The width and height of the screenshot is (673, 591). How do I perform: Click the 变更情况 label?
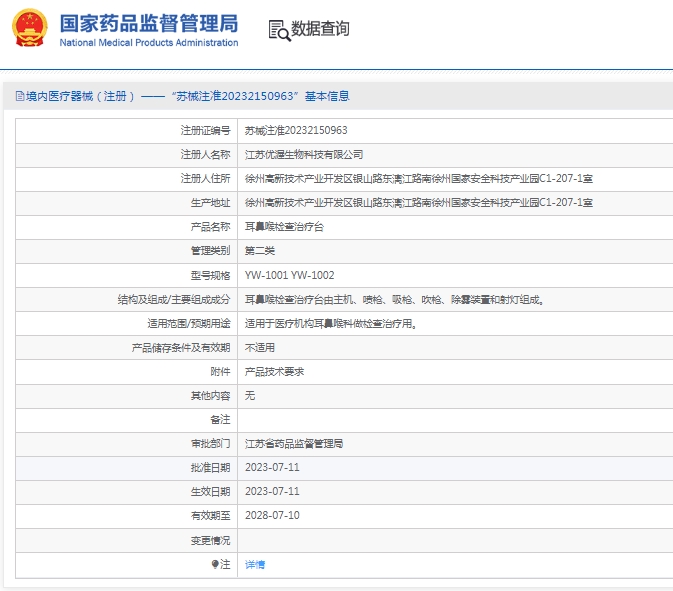pos(210,540)
